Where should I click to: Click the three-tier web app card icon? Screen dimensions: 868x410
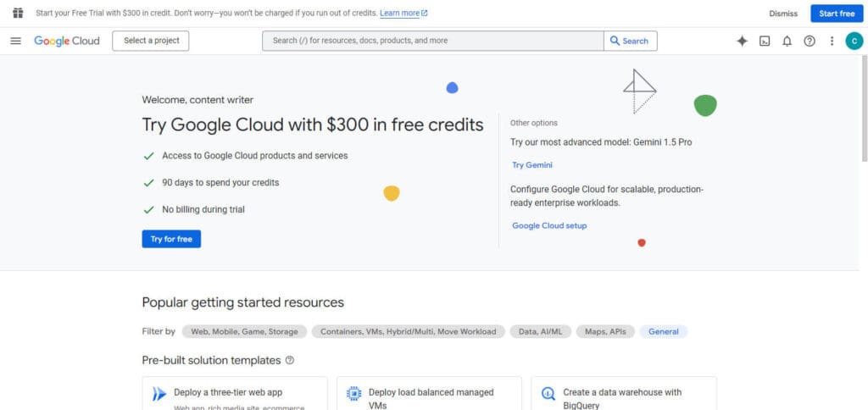coord(159,394)
